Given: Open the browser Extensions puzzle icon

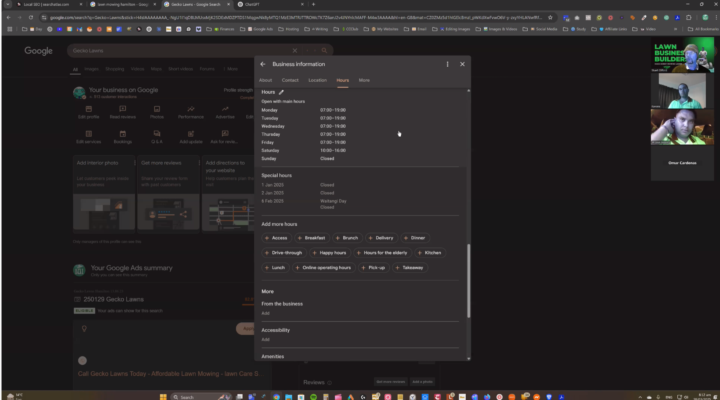Looking at the screenshot, I should [688, 17].
